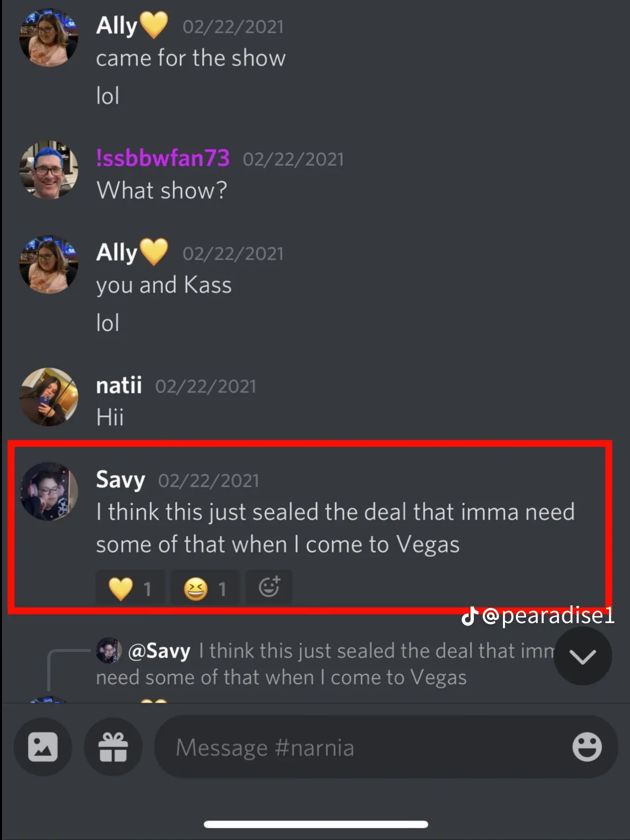
Task: Open the natii username profile
Action: [x=119, y=385]
